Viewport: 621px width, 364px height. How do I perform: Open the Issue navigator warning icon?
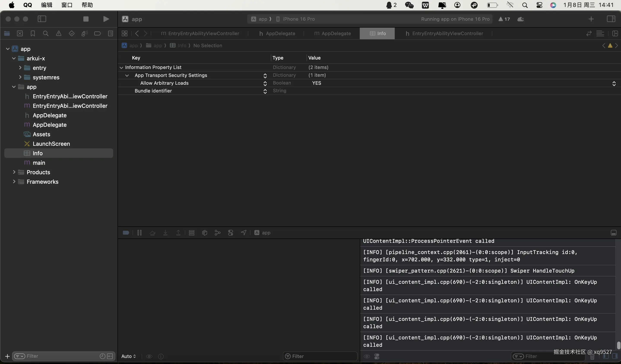[59, 33]
